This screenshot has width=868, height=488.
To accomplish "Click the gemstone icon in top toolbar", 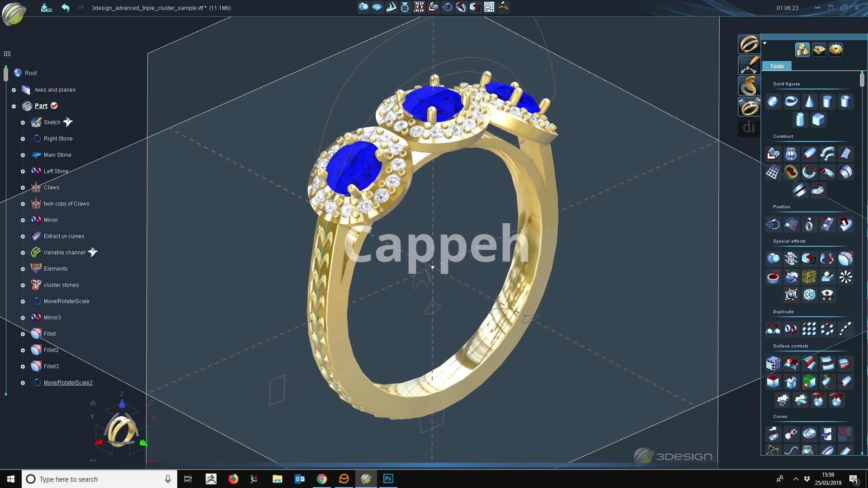I will point(377,7).
